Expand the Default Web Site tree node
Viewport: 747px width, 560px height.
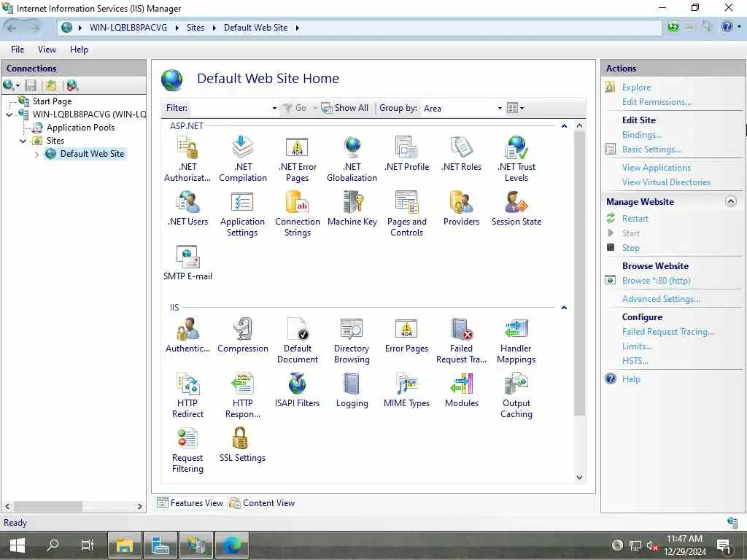(36, 155)
